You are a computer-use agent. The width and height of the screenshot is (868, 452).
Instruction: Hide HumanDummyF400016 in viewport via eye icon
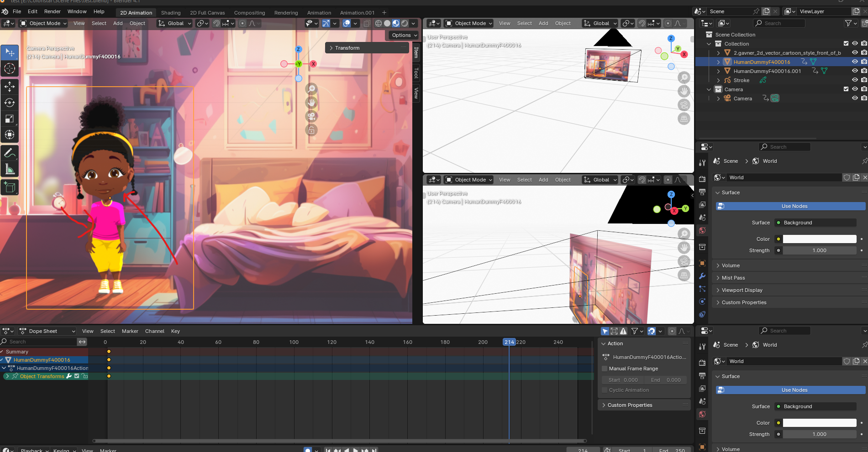pos(855,62)
